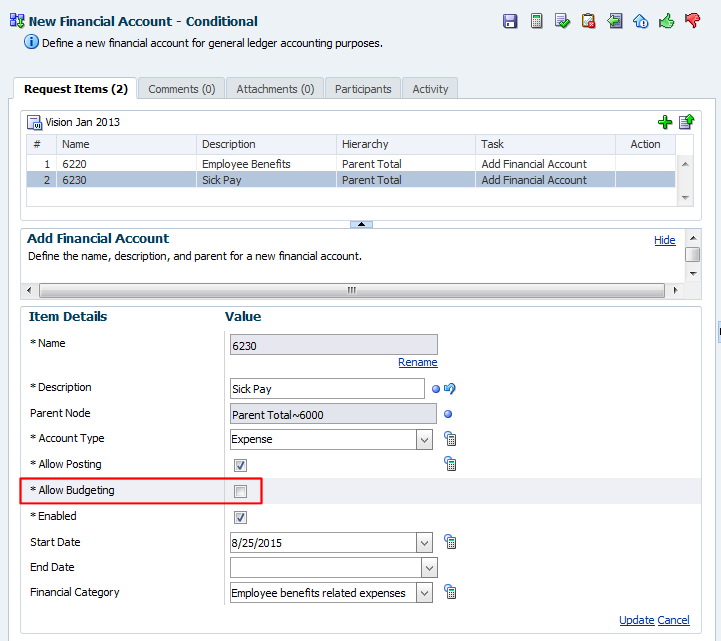
Task: Approve request with green thumbs-up icon
Action: pos(666,21)
